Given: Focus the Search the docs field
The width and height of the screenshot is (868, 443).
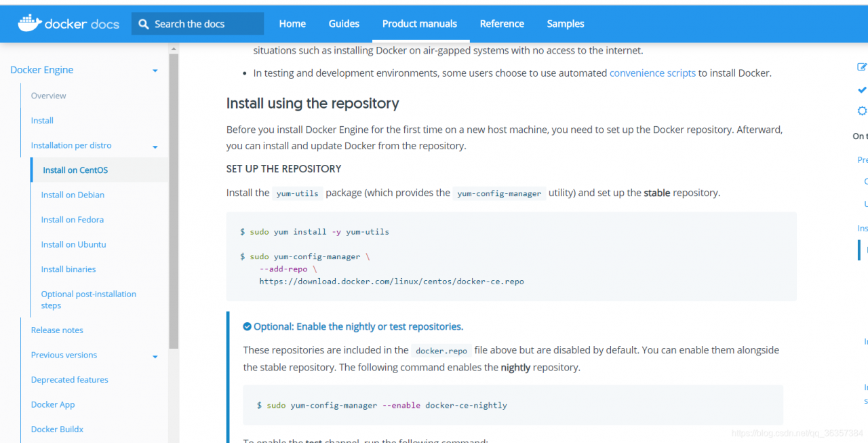Looking at the screenshot, I should click(203, 24).
